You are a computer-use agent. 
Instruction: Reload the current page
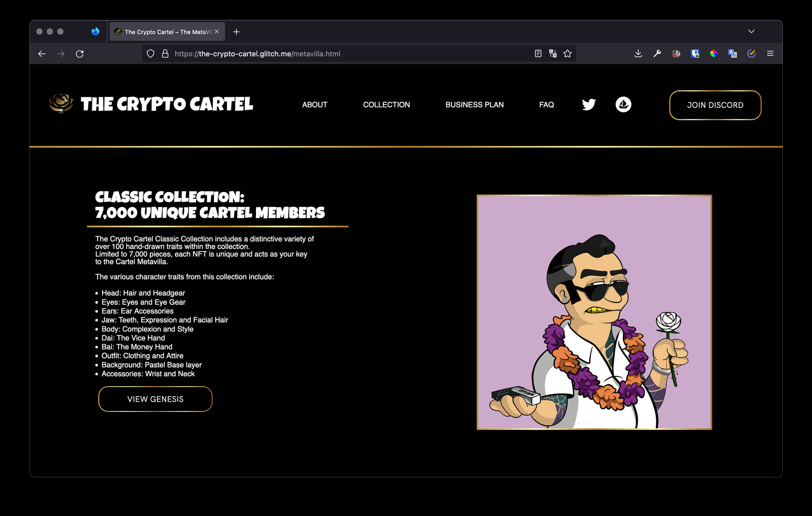(x=80, y=54)
